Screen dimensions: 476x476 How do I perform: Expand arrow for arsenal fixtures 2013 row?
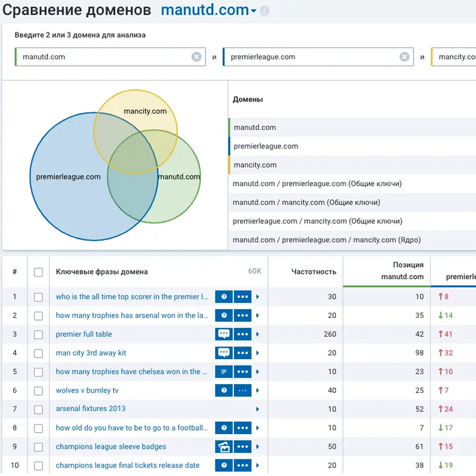(258, 409)
